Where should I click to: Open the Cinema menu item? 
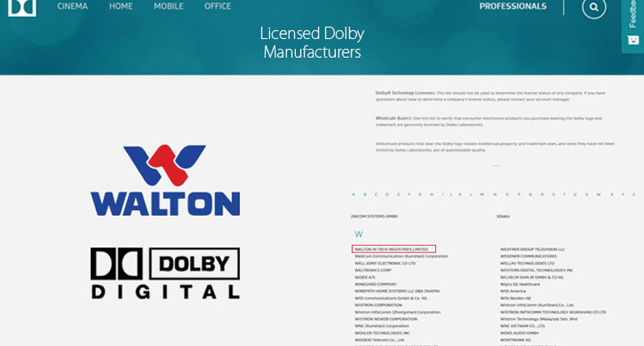73,7
